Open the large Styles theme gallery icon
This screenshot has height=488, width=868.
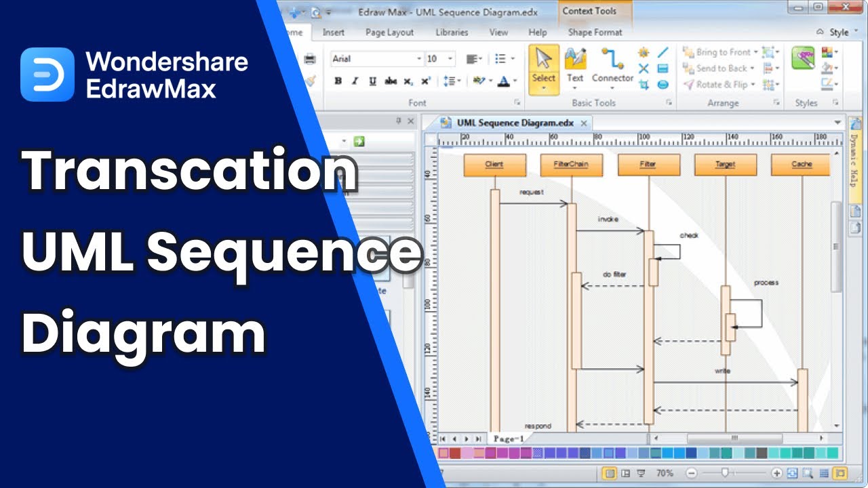pyautogui.click(x=803, y=58)
